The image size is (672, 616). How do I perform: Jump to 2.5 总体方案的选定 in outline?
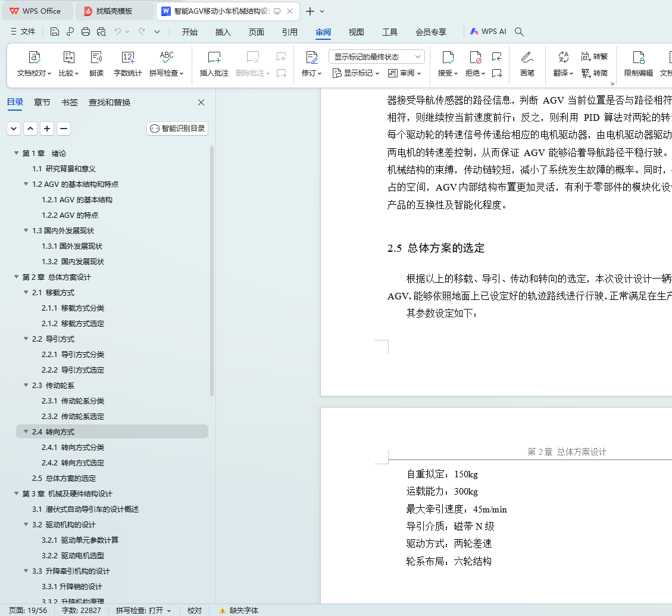pos(64,478)
